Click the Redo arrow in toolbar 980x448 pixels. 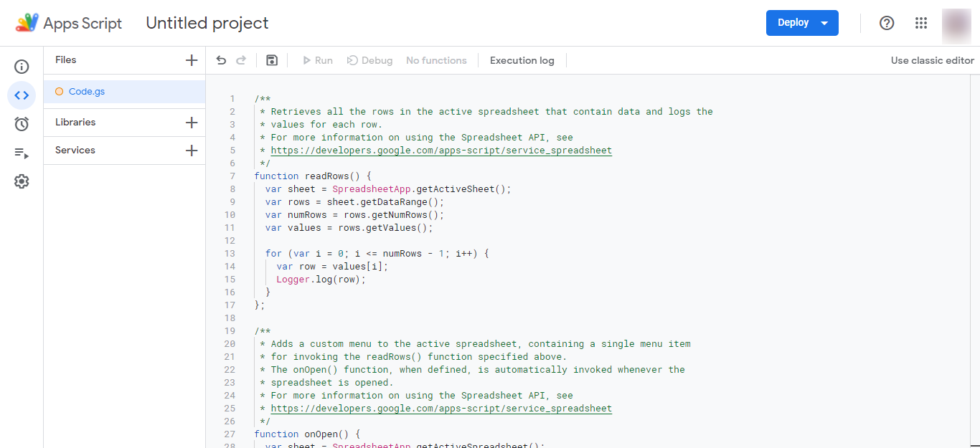tap(241, 60)
